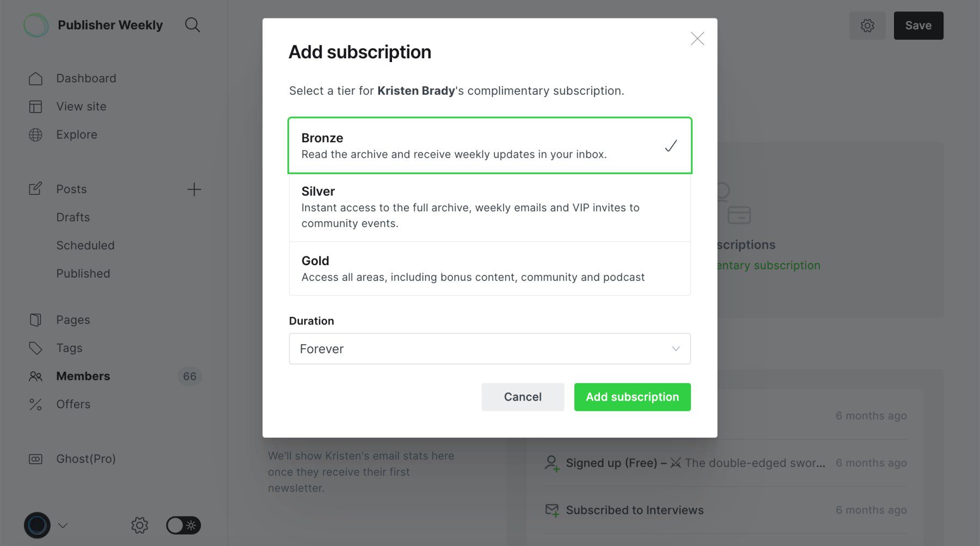
Task: Select the Explore globe icon
Action: tap(35, 134)
